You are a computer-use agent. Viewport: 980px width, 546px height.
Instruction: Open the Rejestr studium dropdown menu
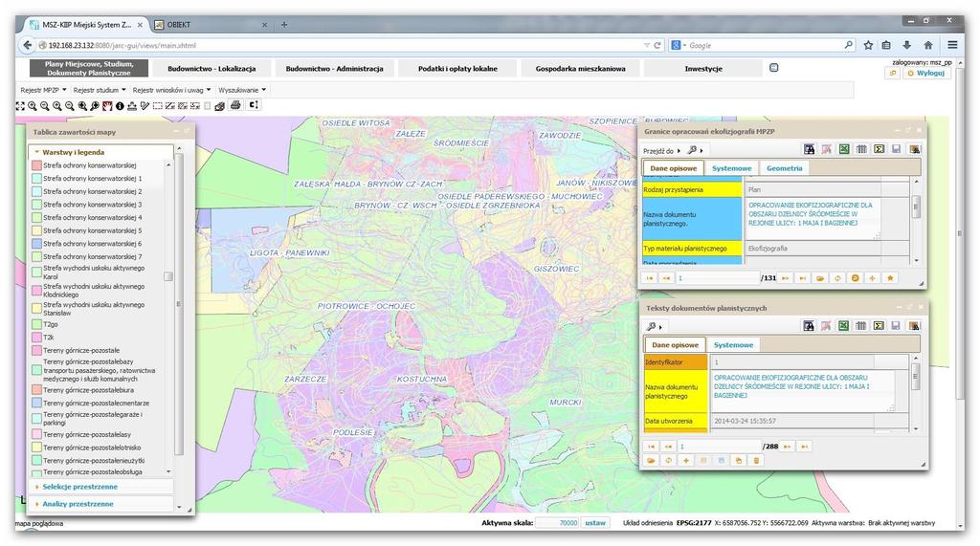pyautogui.click(x=100, y=90)
